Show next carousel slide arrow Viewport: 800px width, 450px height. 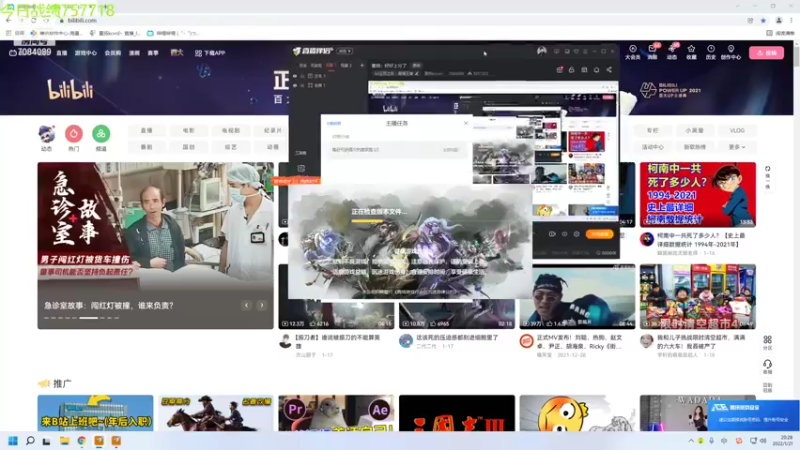(x=262, y=305)
